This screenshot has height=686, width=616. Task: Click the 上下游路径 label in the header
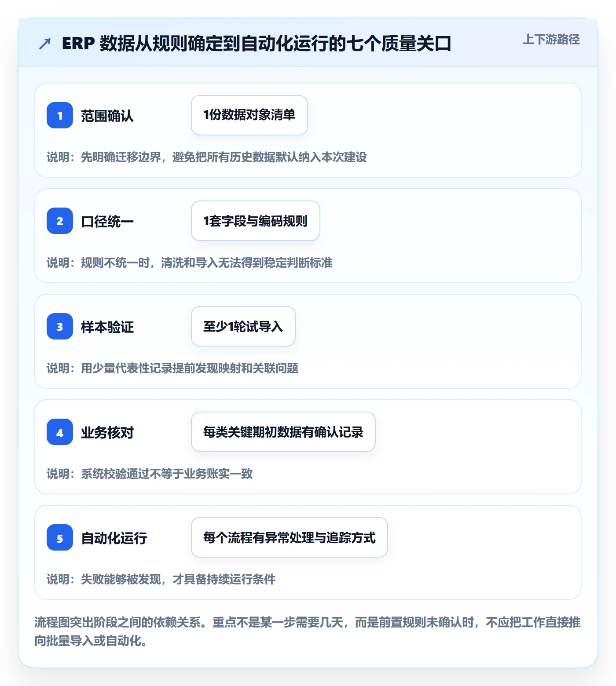click(551, 40)
